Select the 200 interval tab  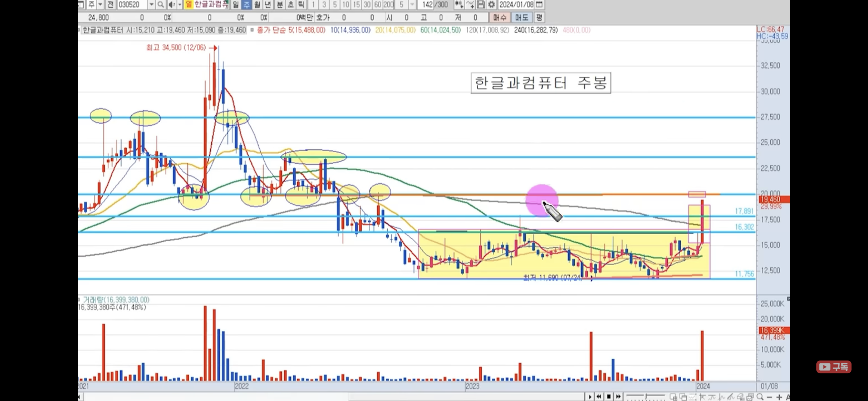pyautogui.click(x=388, y=5)
